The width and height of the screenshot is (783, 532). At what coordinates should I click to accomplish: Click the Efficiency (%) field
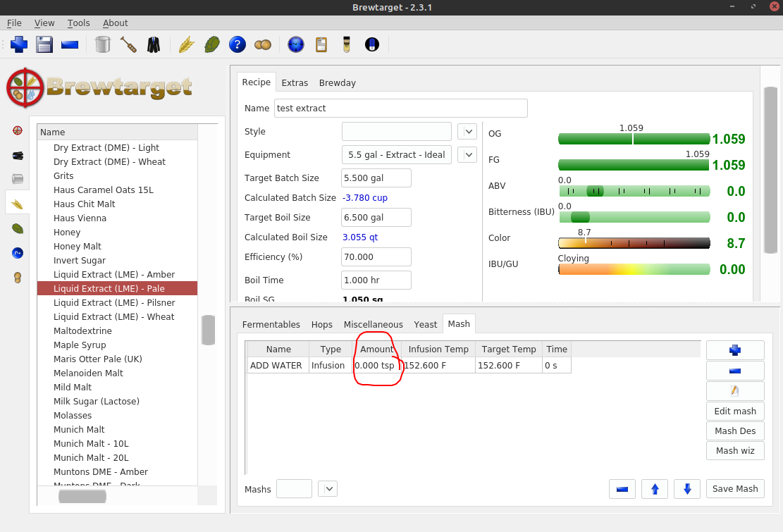pyautogui.click(x=376, y=257)
